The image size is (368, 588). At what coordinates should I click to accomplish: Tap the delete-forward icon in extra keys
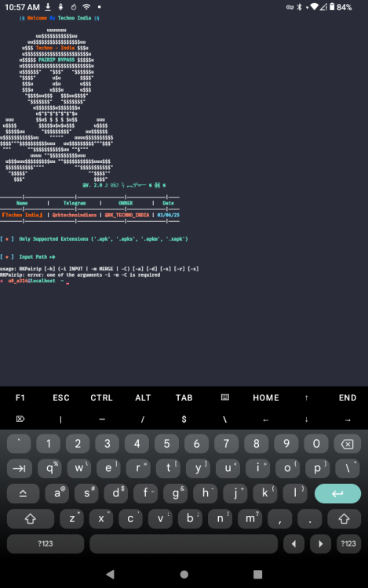pyautogui.click(x=20, y=419)
